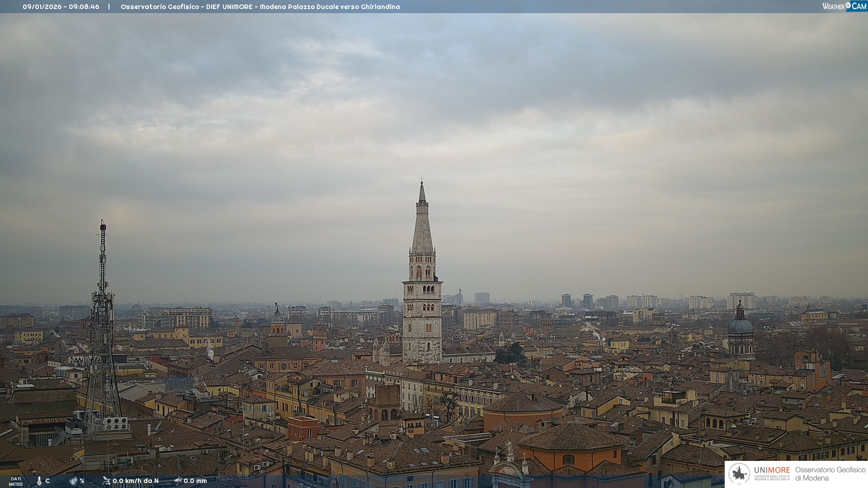Click the thermometer temperature icon
The width and height of the screenshot is (868, 488).
[x=39, y=481]
